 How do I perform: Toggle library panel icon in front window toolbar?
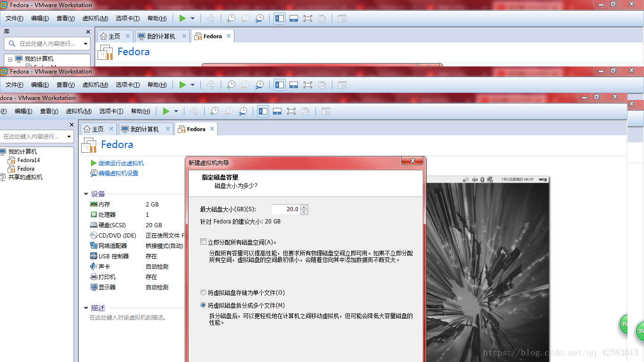click(x=263, y=111)
